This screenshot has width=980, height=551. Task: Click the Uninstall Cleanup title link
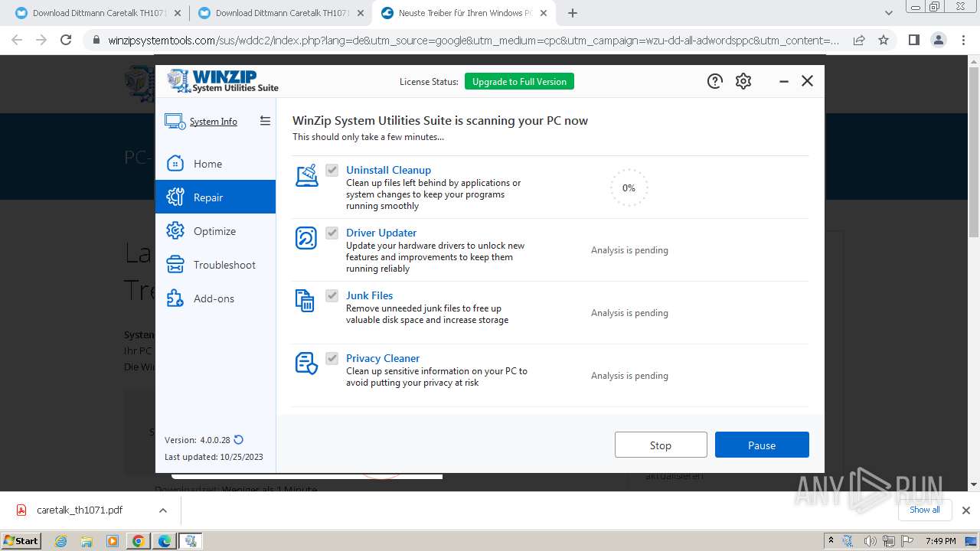388,170
